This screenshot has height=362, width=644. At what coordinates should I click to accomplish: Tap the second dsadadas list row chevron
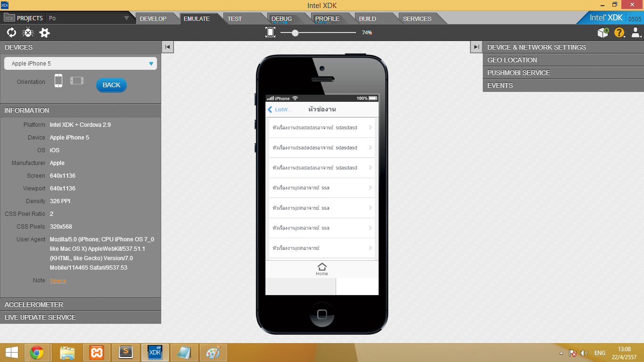click(371, 148)
